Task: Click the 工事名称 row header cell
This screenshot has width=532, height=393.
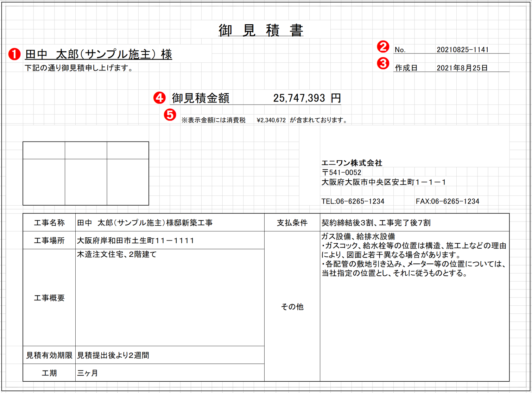Action: 49,222
